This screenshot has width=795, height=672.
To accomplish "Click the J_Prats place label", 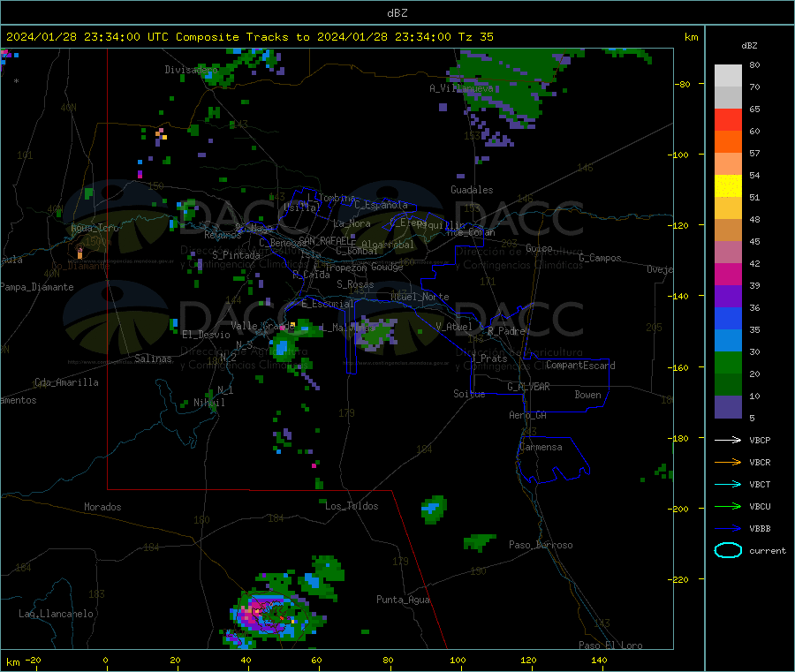I will [489, 359].
